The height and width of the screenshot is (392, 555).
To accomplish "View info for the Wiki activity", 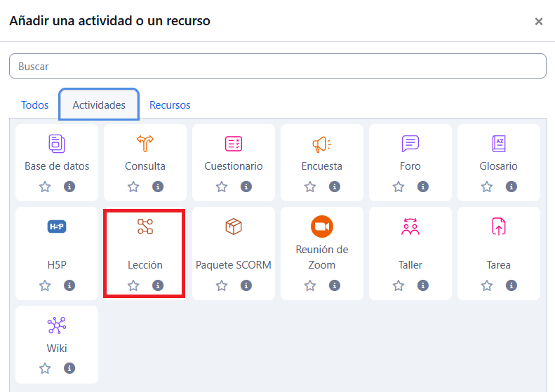I will click(x=69, y=368).
